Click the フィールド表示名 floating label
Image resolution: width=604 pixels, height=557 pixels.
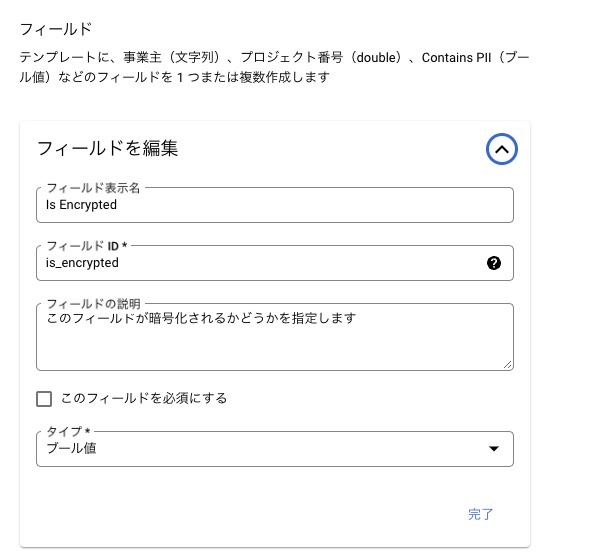click(93, 188)
